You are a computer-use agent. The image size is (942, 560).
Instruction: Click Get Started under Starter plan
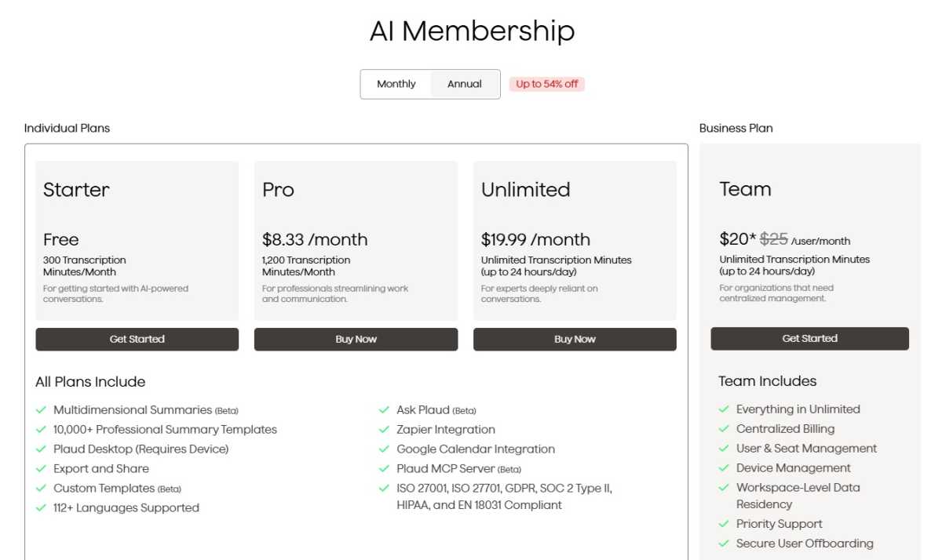pyautogui.click(x=137, y=339)
